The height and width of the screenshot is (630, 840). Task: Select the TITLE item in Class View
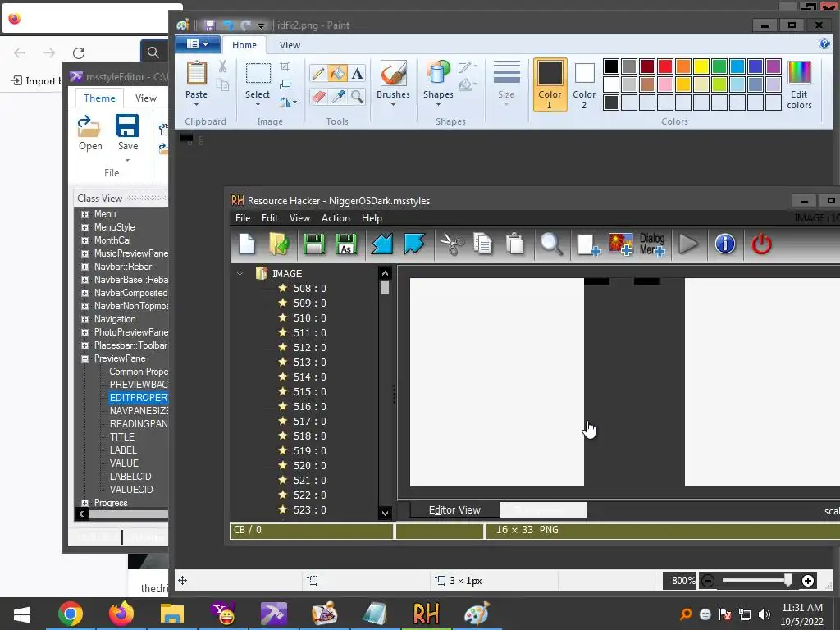click(122, 437)
